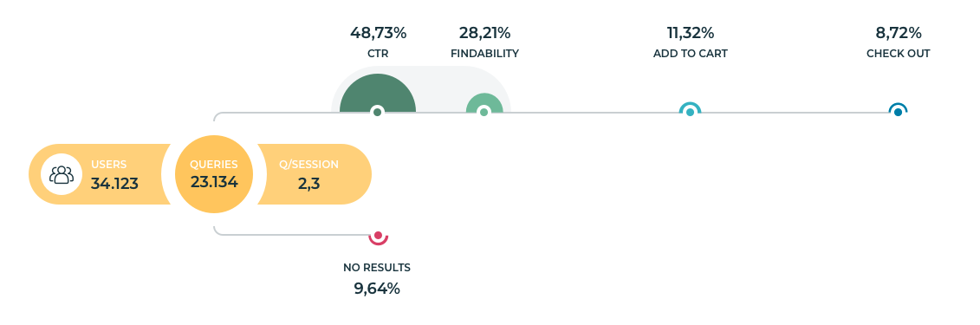The image size is (980, 325).
Task: Click the orange Queries circle
Action: tap(214, 174)
